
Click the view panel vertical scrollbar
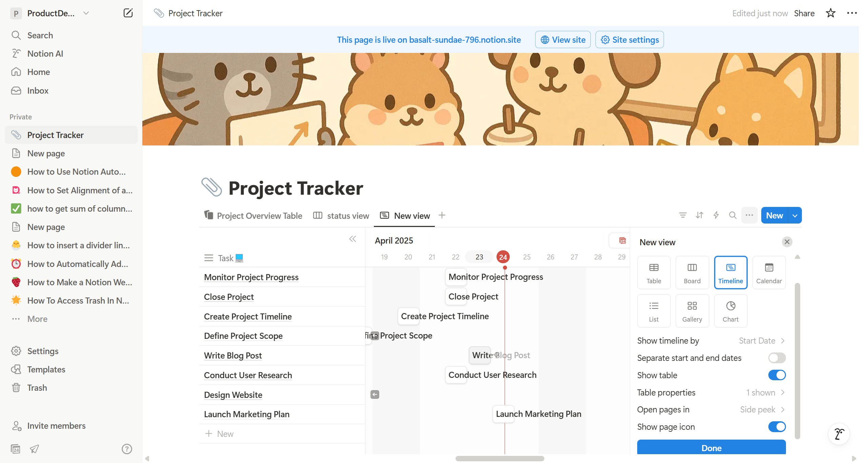point(797,361)
